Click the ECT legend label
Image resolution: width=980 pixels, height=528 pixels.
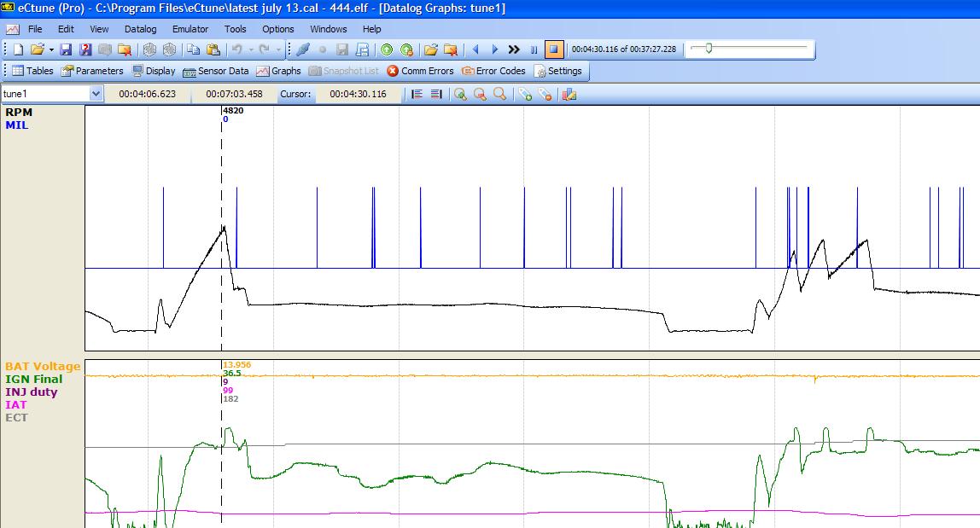click(16, 417)
